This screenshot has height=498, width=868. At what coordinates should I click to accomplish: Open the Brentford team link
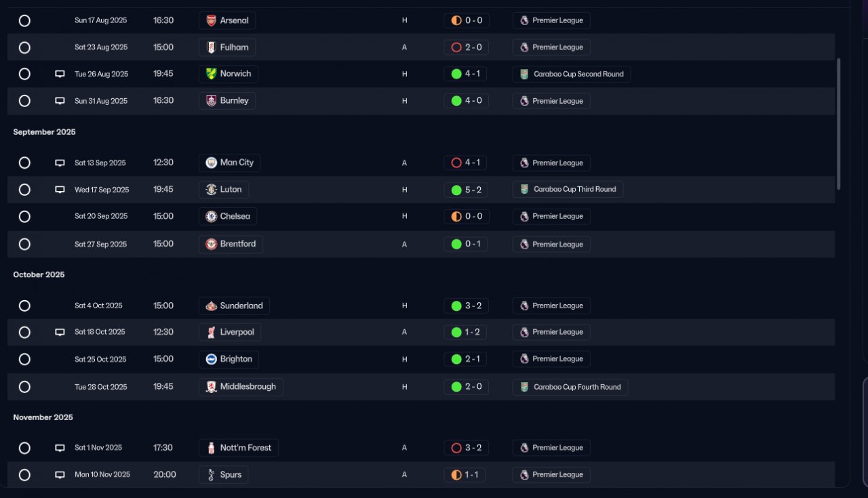point(231,244)
